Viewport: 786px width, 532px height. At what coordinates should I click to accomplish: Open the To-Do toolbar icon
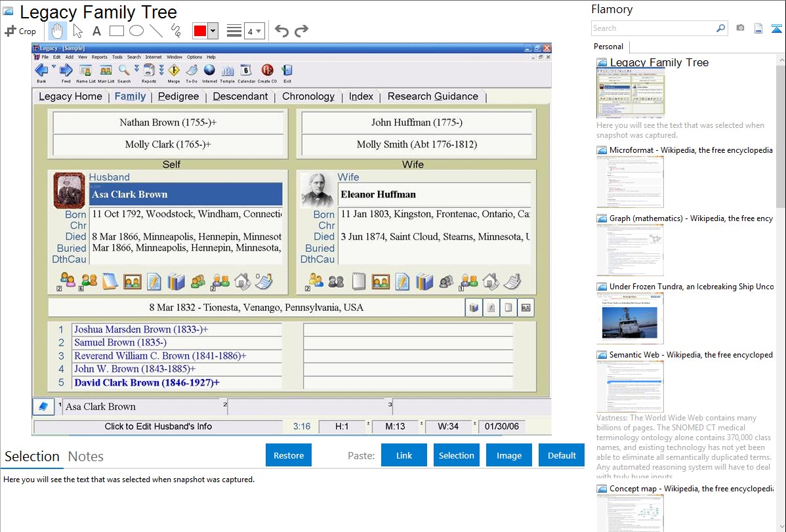[x=192, y=73]
